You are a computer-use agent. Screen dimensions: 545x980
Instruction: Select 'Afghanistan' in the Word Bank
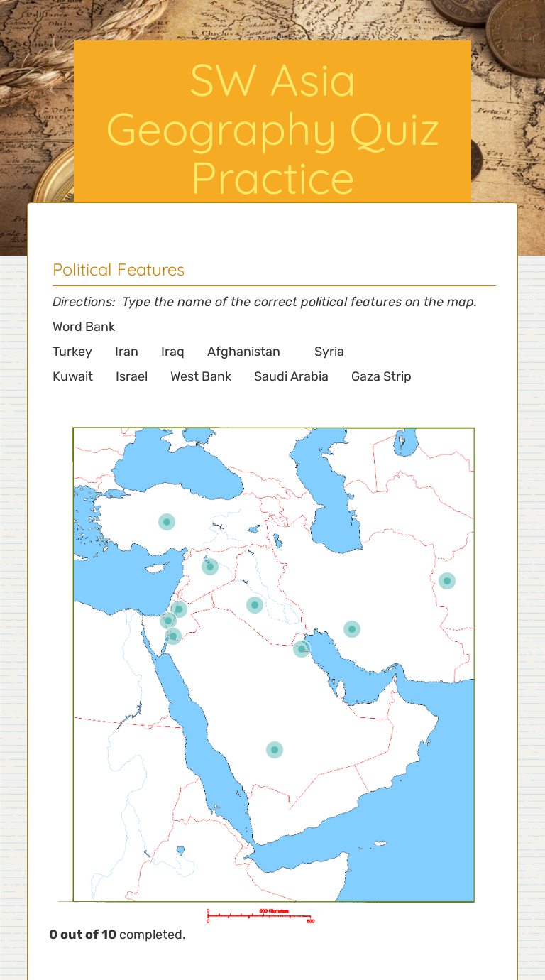[x=243, y=352]
